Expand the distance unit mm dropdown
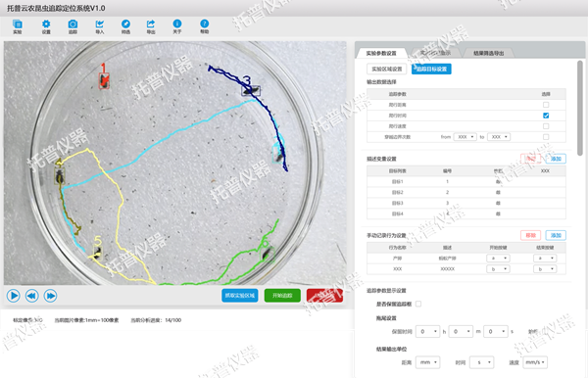The height and width of the screenshot is (378, 588). point(428,362)
